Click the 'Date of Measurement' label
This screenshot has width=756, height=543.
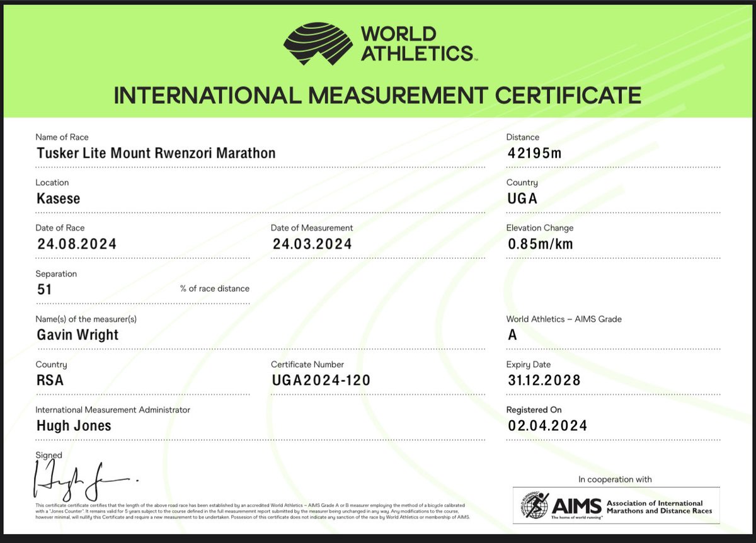(312, 228)
